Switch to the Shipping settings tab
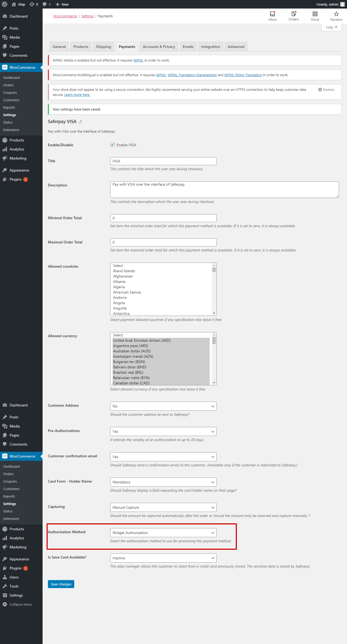This screenshot has height=644, width=347. [x=103, y=47]
